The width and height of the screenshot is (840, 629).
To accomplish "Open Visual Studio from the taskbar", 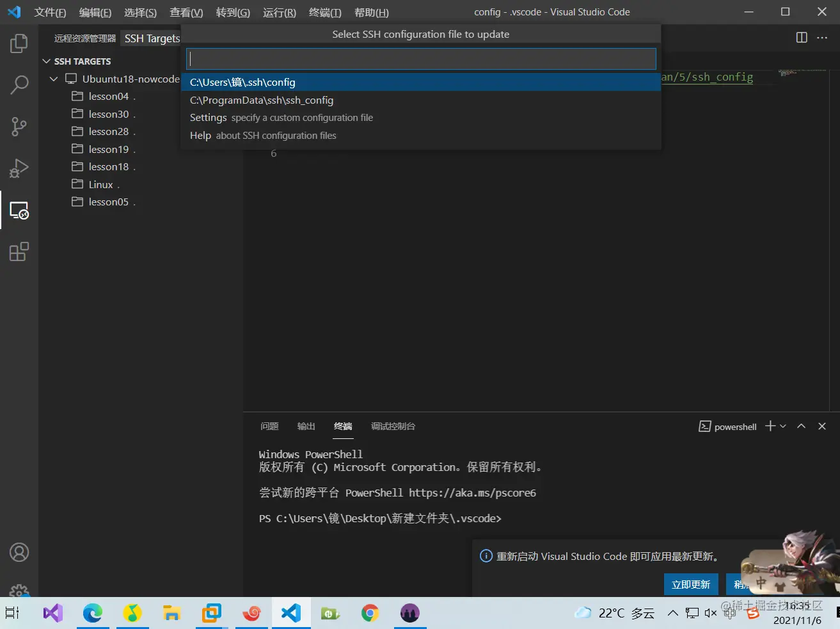I will pos(53,613).
